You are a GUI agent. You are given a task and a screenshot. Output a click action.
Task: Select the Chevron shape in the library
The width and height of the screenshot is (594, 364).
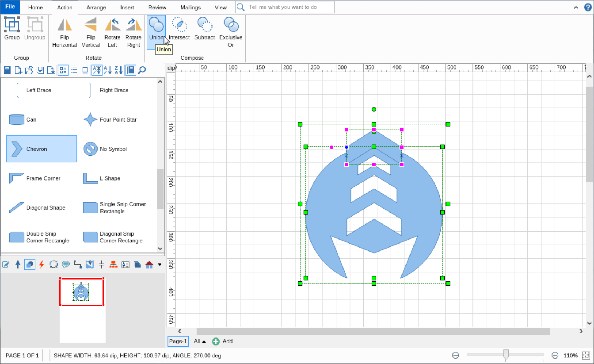[x=41, y=149]
